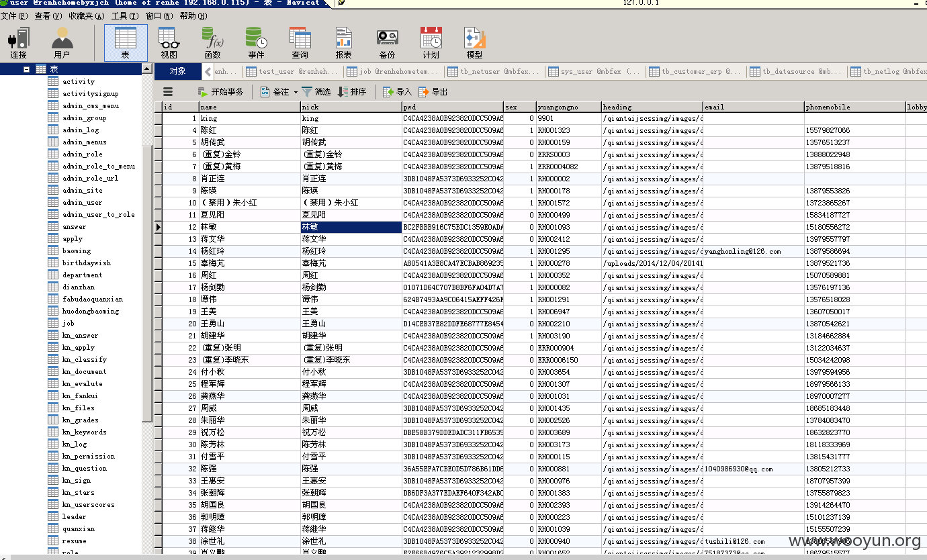
Task: Open the 事件 events section
Action: [x=256, y=43]
